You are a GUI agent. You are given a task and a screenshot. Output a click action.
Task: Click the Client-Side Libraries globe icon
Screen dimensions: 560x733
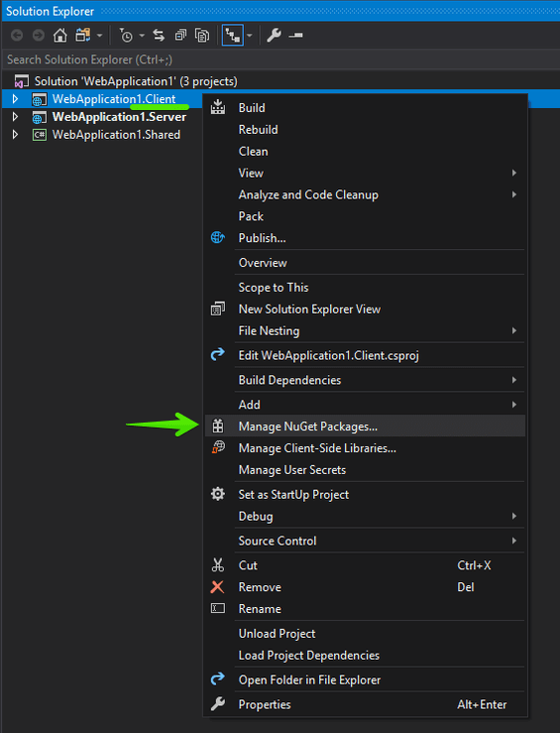pos(218,448)
